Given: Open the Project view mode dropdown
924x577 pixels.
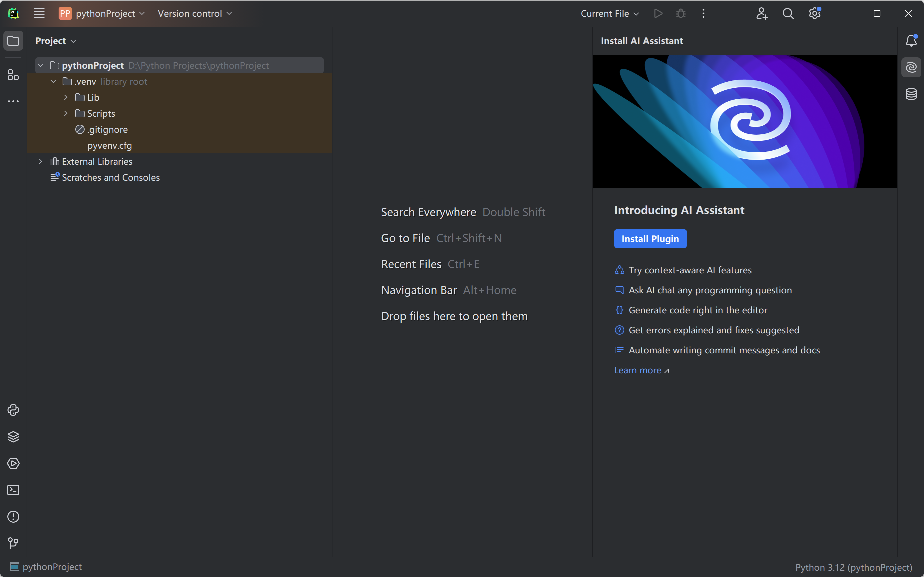Looking at the screenshot, I should pyautogui.click(x=56, y=41).
